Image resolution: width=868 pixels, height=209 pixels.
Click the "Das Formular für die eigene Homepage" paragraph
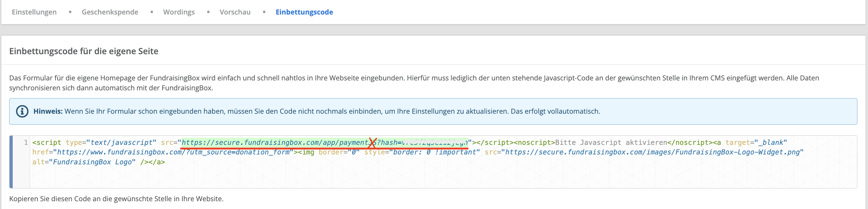click(x=414, y=83)
